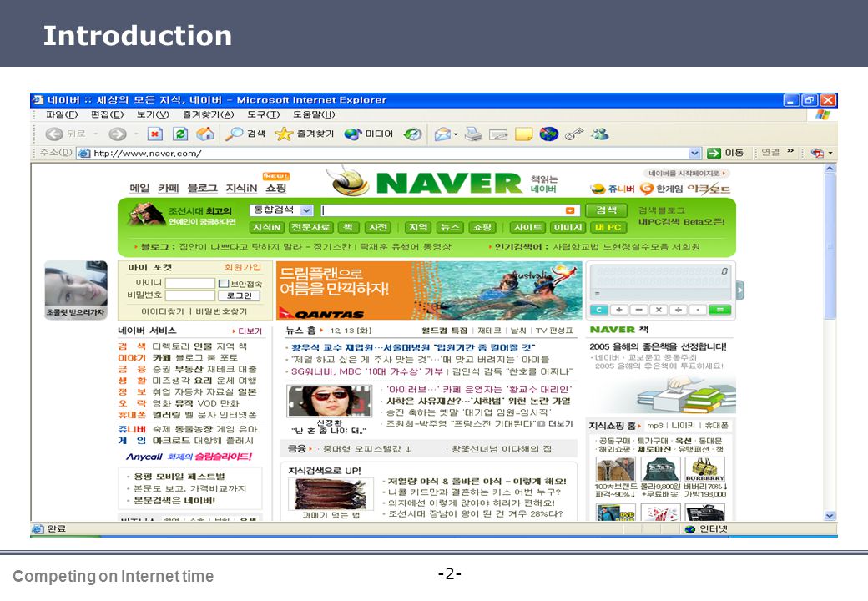Viewport: 868px width, 601px height.
Task: Select the 내 PC search tab
Action: (608, 227)
